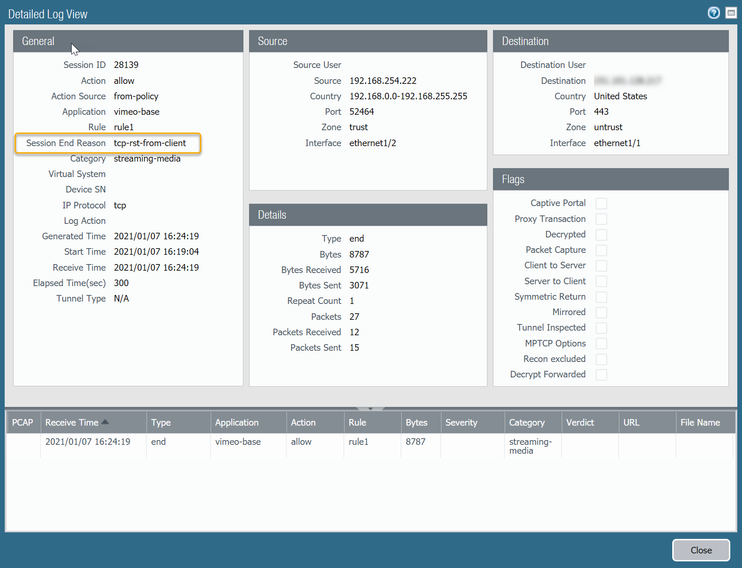The image size is (742, 568).
Task: Click the maximize window icon in title bar
Action: pyautogui.click(x=730, y=13)
